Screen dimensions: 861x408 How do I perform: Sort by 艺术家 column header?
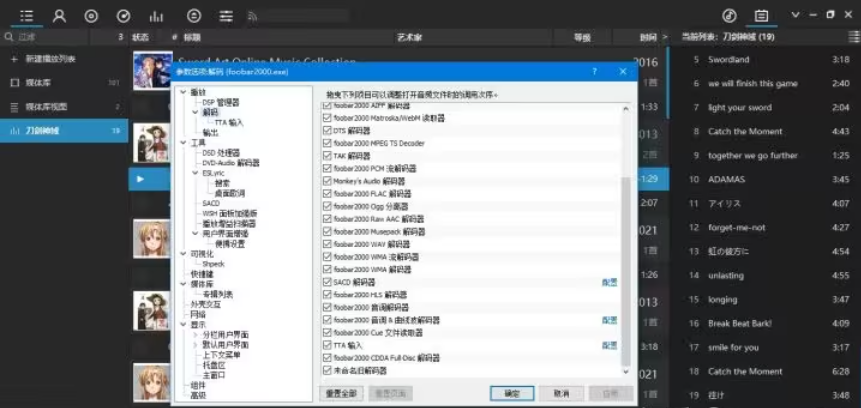coord(410,37)
